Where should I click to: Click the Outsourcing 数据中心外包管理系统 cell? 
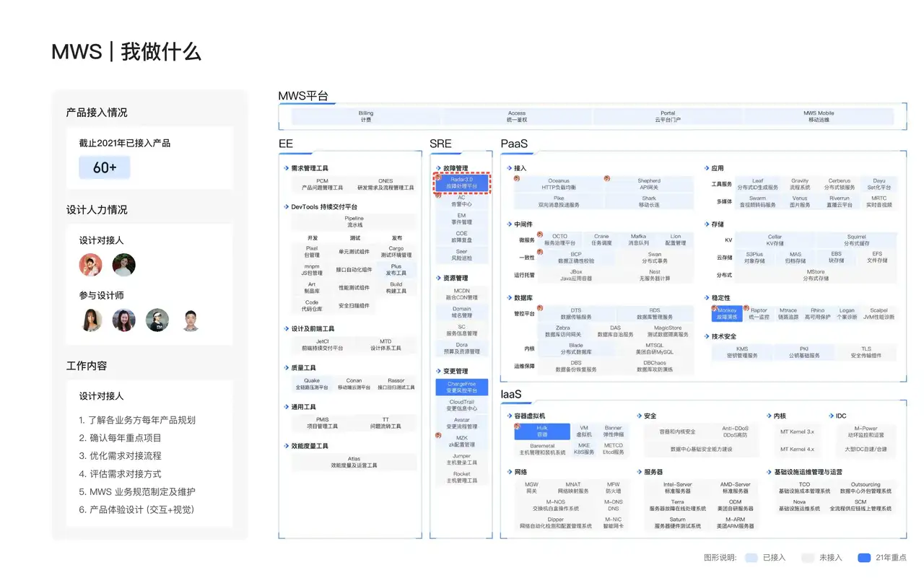point(866,488)
